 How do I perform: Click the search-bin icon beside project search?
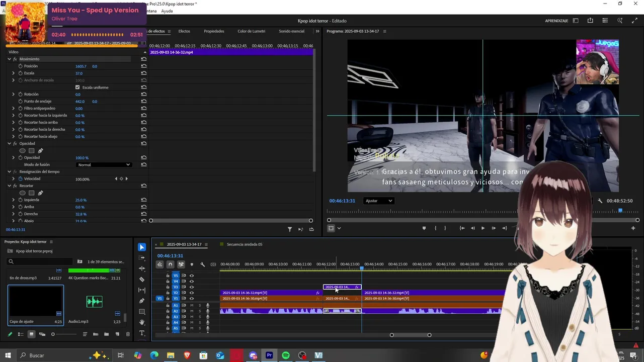point(79,261)
